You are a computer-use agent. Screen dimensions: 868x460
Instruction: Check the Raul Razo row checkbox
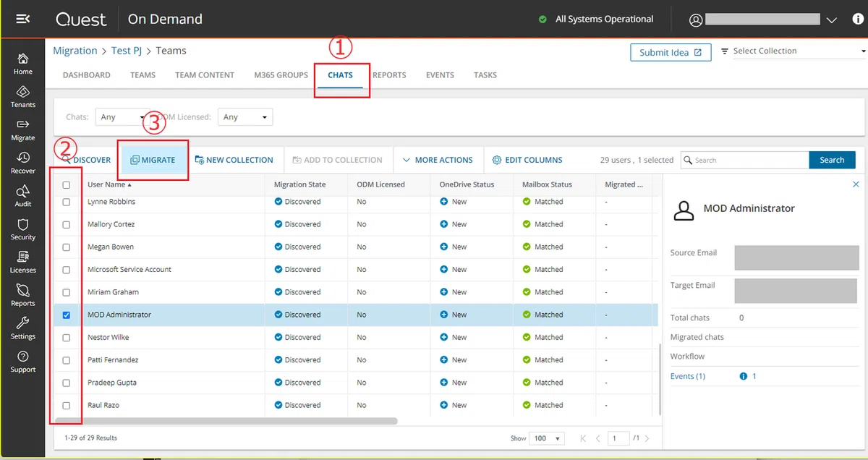pos(67,406)
